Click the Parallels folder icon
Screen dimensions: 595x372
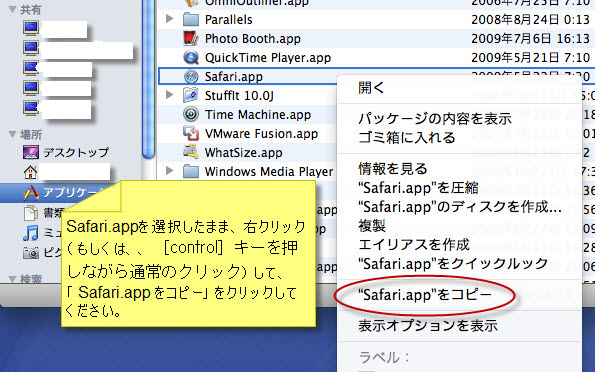(x=191, y=19)
